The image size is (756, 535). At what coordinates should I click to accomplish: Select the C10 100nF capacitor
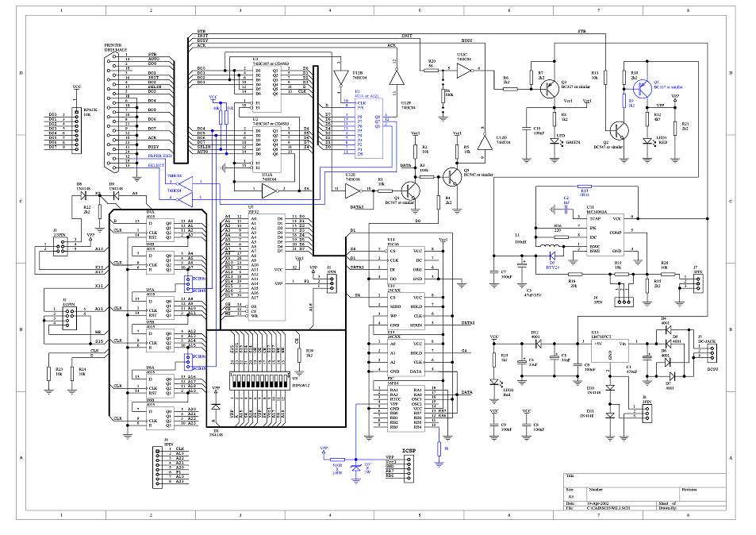pos(525,128)
